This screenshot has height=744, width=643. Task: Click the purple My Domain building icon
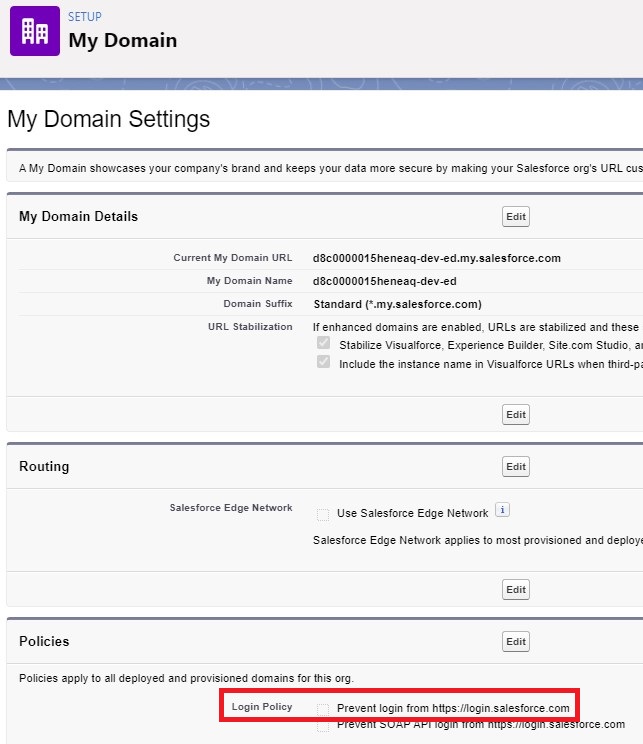(35, 31)
